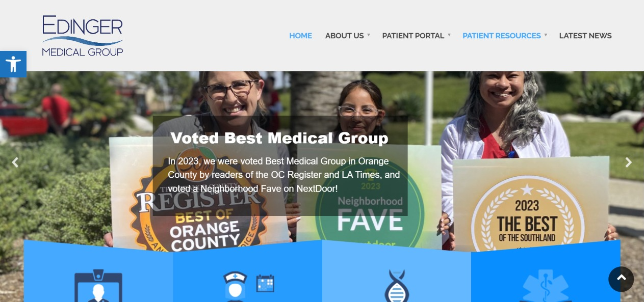Screen dimensions: 644x302
Task: Click the scroll-to-top chevron button
Action: tap(621, 279)
